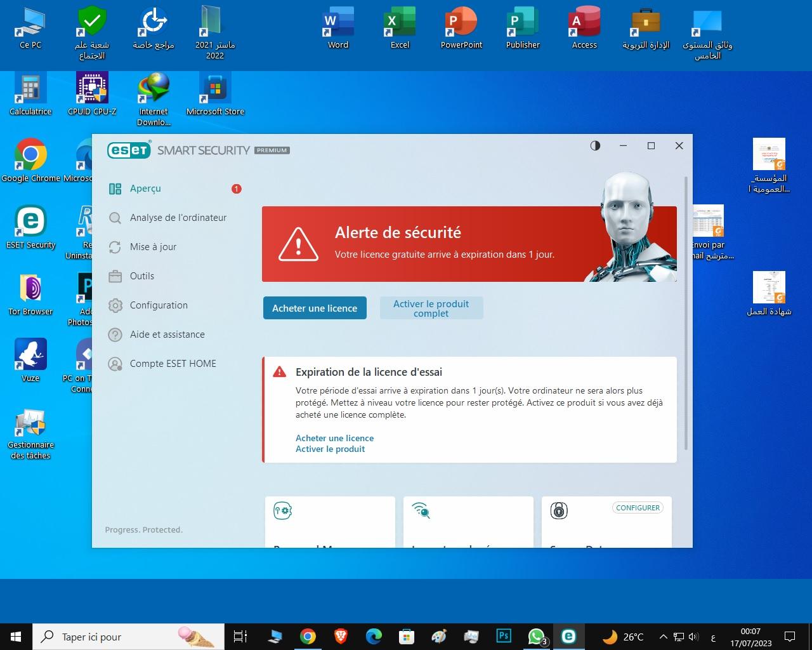This screenshot has width=812, height=650.
Task: Select the المؤسسة العمومية document on desktop
Action: pyautogui.click(x=769, y=166)
